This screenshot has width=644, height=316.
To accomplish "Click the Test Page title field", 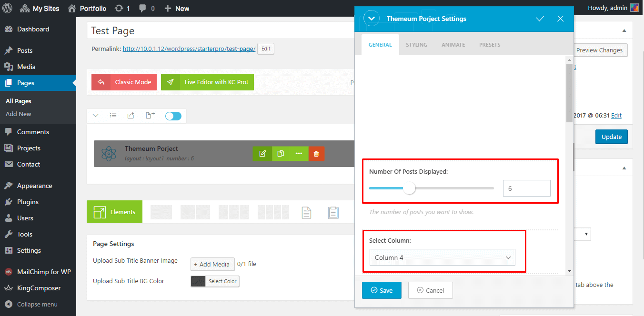I will coord(221,30).
